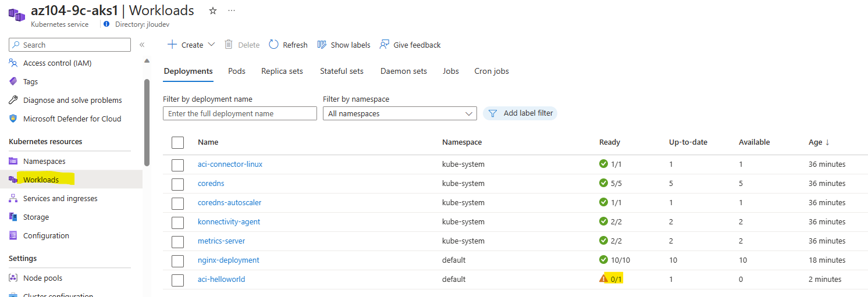Image resolution: width=868 pixels, height=297 pixels.
Task: Click the warning icon next to 0/1
Action: 603,279
